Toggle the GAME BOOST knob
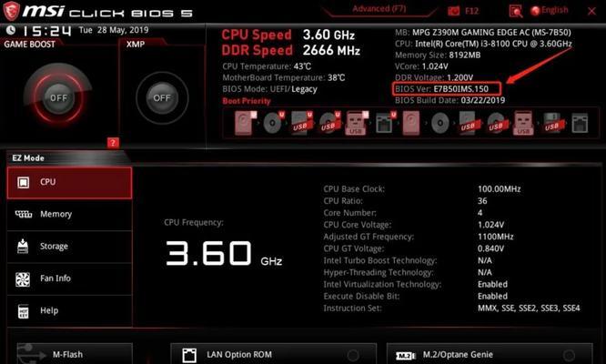The width and height of the screenshot is (606, 364). pyautogui.click(x=58, y=97)
